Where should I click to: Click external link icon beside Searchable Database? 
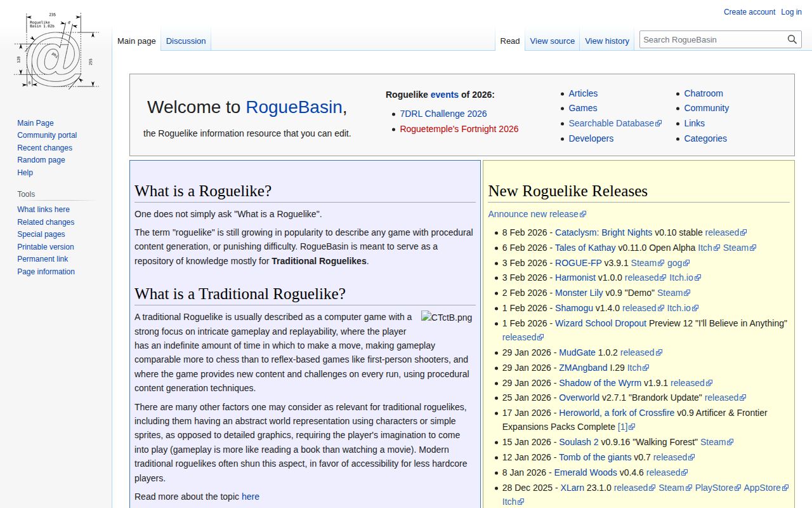coord(658,123)
